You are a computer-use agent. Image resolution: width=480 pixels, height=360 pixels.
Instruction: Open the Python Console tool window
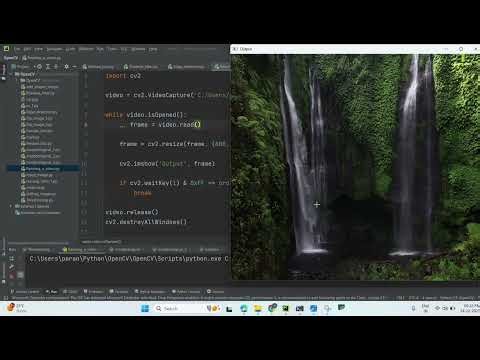point(186,292)
